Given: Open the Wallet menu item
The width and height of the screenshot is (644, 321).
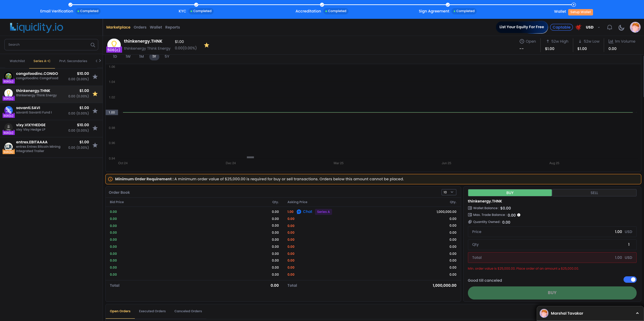Looking at the screenshot, I should click(156, 27).
